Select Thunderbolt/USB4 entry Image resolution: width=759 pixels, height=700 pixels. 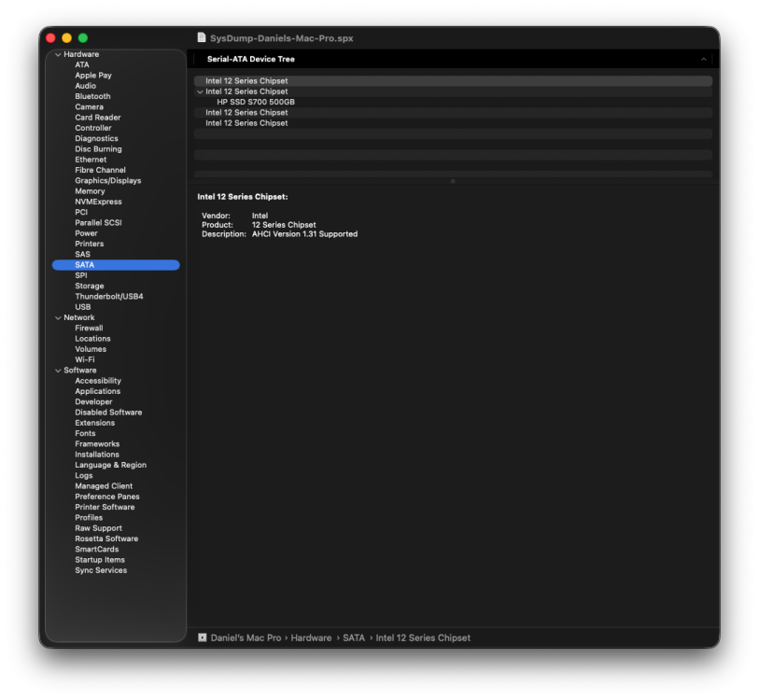tap(109, 297)
